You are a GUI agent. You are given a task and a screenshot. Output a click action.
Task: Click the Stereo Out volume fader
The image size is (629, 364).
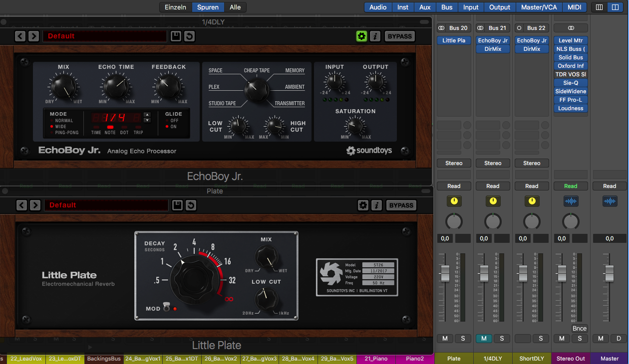(x=562, y=273)
